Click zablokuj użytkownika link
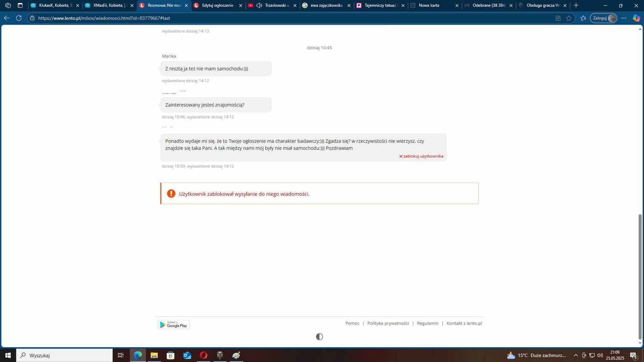This screenshot has width=644, height=362. coord(421,156)
